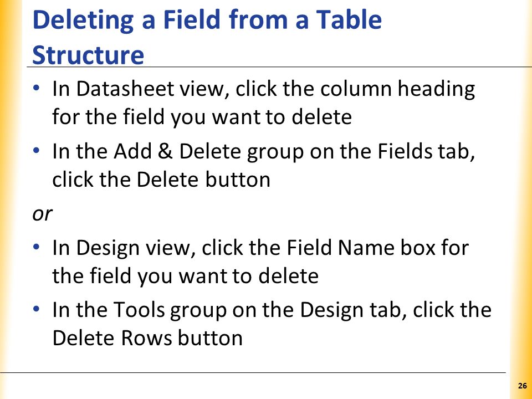
Task: Click the line 'click the Delete button'
Action: (x=161, y=180)
